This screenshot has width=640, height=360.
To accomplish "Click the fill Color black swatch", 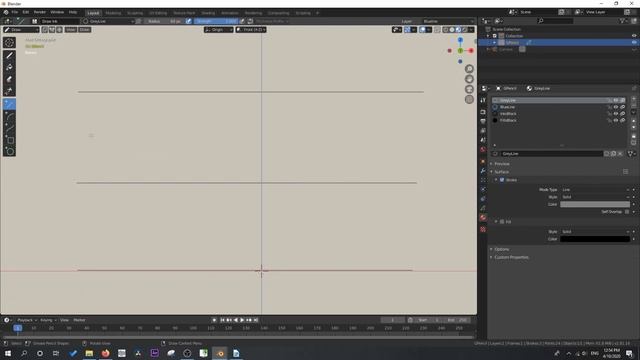I will click(595, 239).
